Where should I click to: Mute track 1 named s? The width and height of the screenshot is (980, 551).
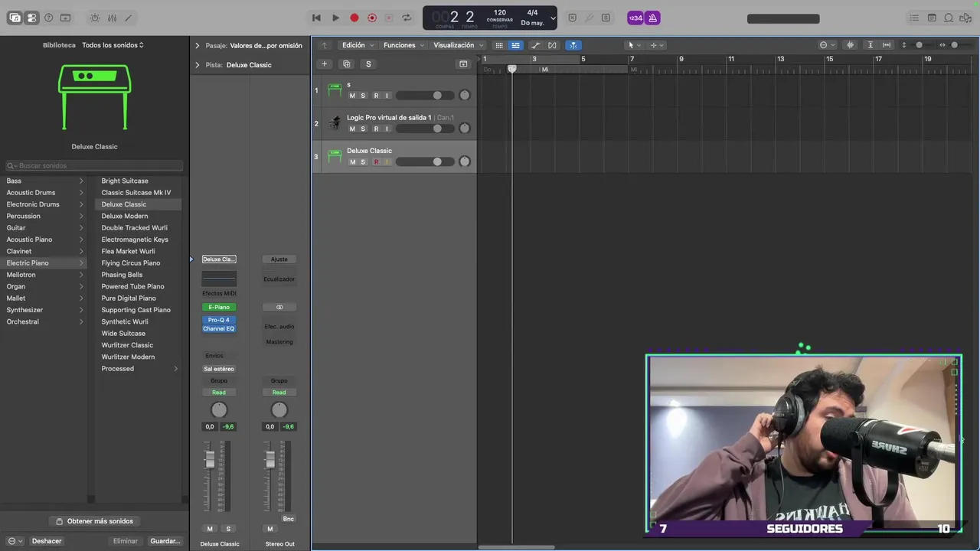tap(352, 96)
